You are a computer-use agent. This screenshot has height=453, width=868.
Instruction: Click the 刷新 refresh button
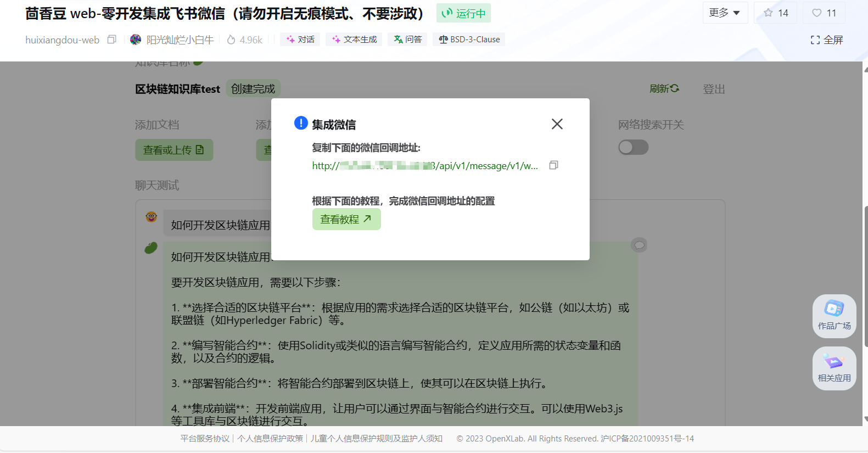[664, 89]
